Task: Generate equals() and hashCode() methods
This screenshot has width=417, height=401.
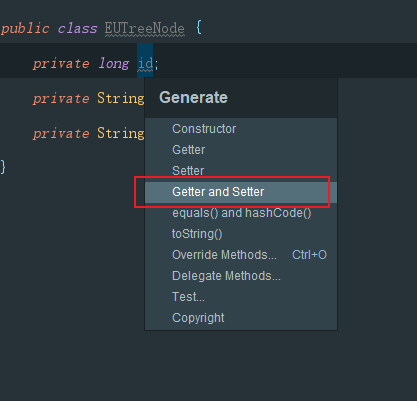Action: [241, 213]
